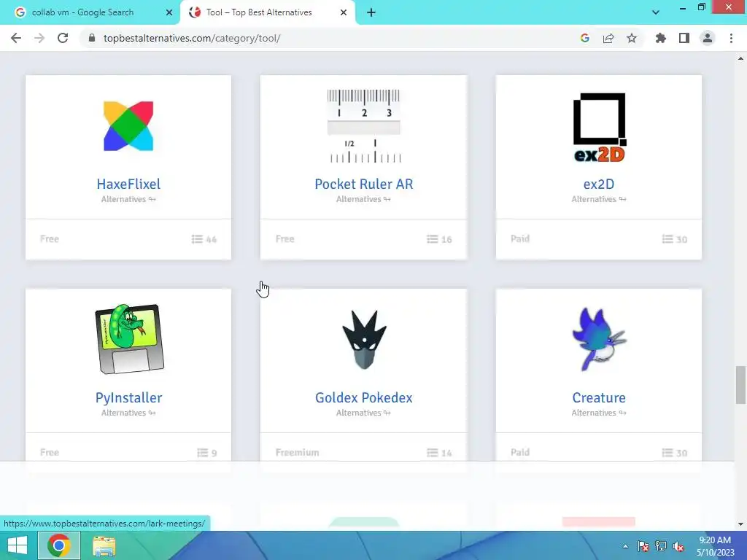Screen dimensions: 747x560
Task: Click Alternatives under Creature
Action: click(x=599, y=413)
